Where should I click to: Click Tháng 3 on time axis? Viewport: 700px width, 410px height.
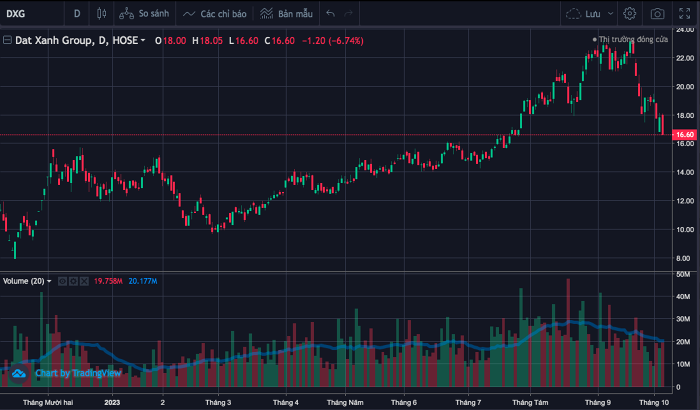coord(218,402)
